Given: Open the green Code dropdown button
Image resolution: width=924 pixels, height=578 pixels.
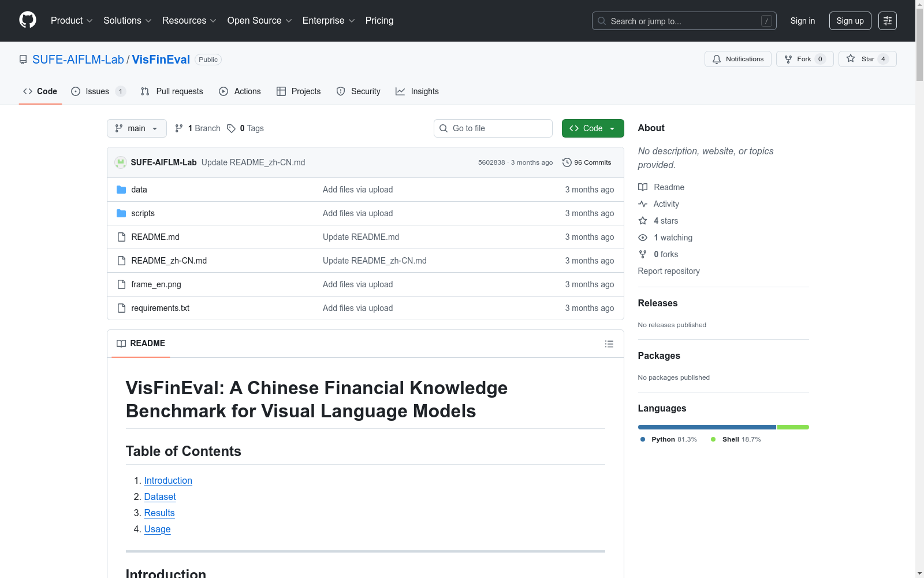Looking at the screenshot, I should (x=593, y=128).
